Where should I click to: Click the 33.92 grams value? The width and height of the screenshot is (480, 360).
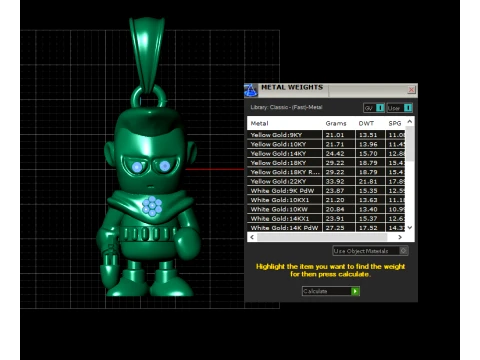coord(335,181)
